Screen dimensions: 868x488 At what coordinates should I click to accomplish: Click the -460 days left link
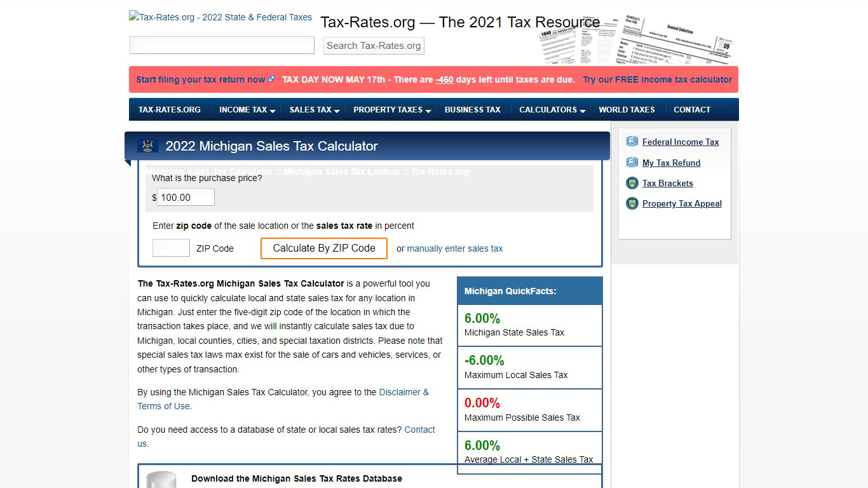click(445, 79)
